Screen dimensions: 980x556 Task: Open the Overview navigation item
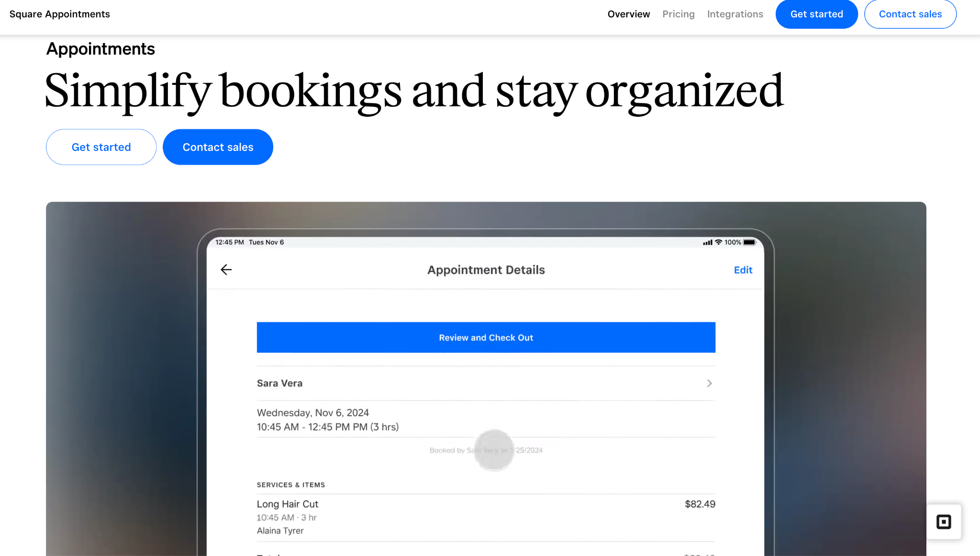click(x=629, y=14)
